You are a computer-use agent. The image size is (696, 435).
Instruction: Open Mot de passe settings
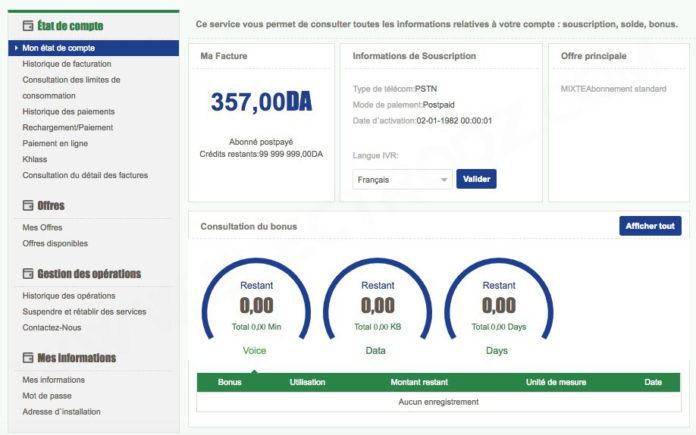[47, 396]
